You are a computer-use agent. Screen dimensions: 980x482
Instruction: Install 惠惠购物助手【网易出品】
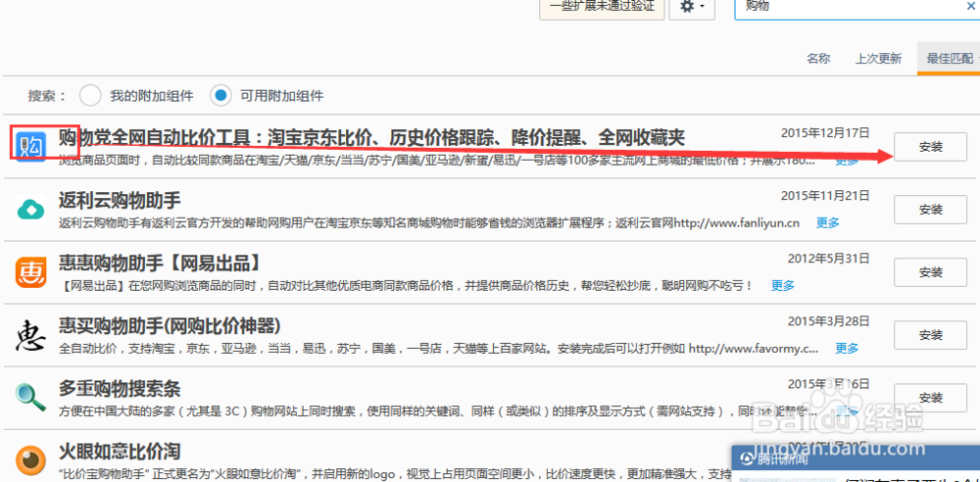[931, 272]
